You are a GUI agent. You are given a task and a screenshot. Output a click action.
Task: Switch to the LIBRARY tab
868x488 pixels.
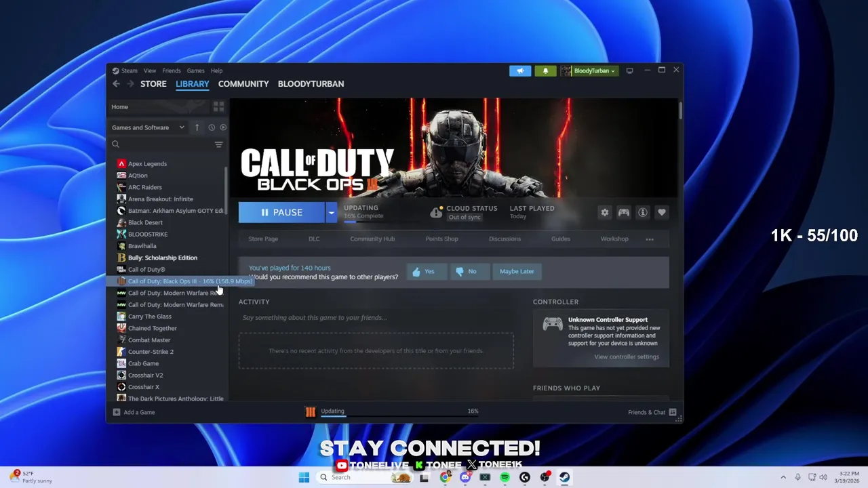(193, 84)
